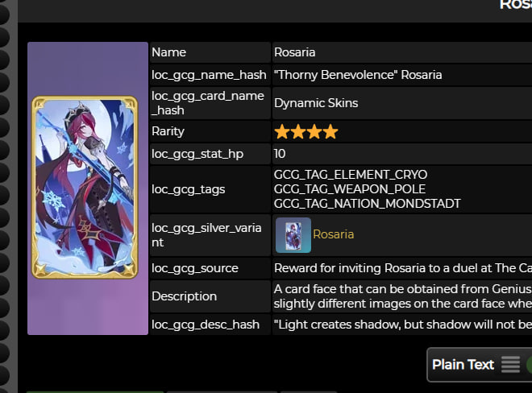Select the Name label cell
532x393 pixels.
pos(210,52)
